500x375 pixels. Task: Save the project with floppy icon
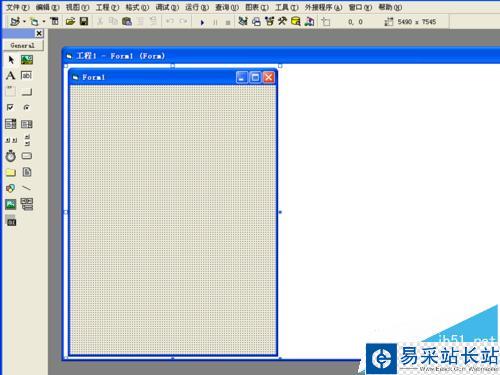(x=84, y=22)
